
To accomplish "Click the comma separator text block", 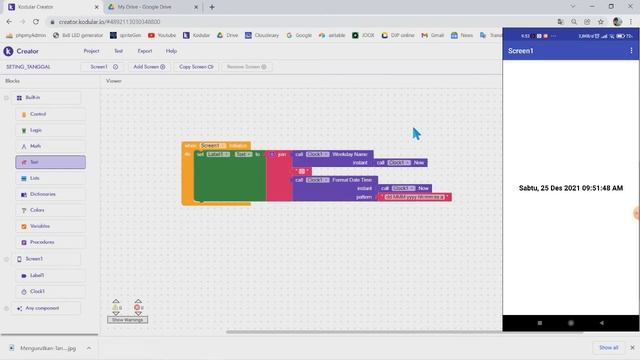I will [x=302, y=171].
